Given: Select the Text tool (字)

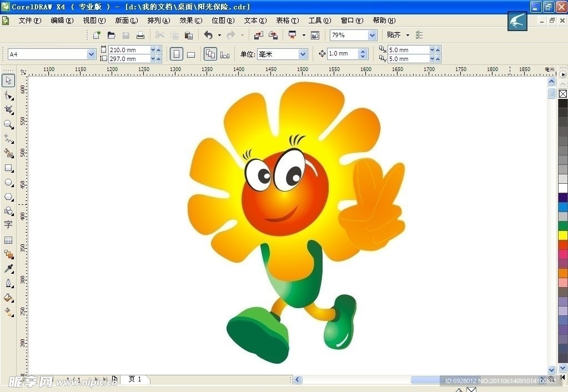Looking at the screenshot, I should [8, 225].
